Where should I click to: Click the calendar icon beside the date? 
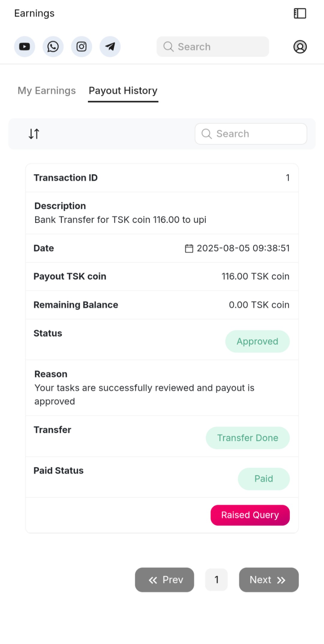189,249
